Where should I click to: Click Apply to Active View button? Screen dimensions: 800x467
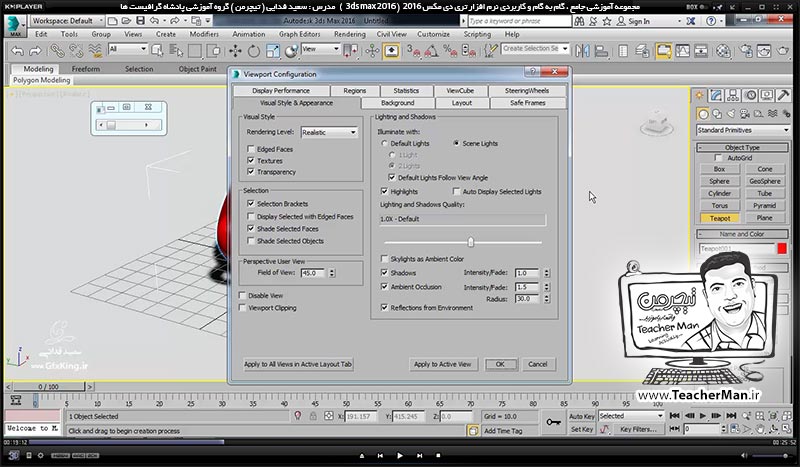(x=442, y=364)
